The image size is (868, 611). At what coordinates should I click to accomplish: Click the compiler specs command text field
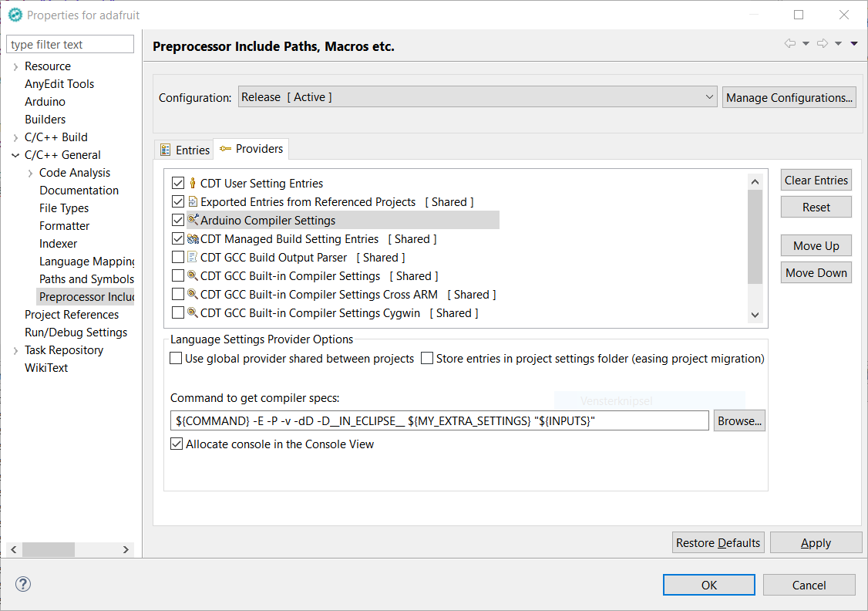click(439, 420)
